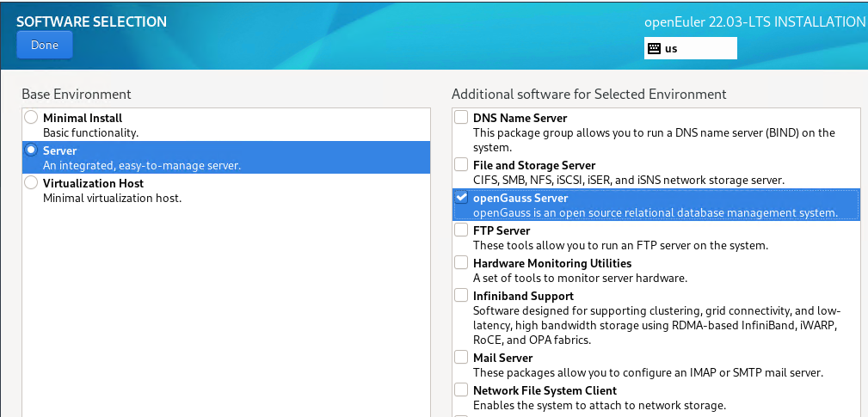Uncheck the openGauss Server checkbox
Viewport: 868px width, 417px height.
pyautogui.click(x=462, y=198)
